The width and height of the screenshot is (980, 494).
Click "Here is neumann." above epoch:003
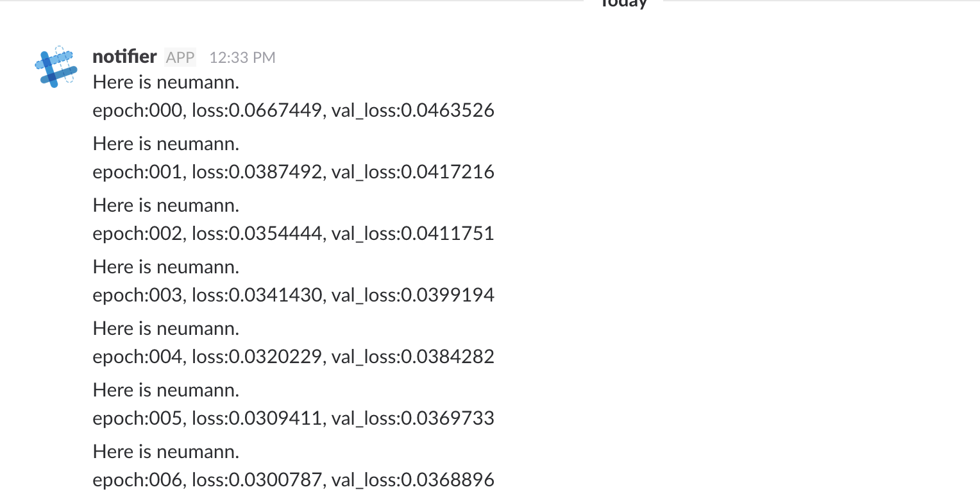[x=166, y=267]
